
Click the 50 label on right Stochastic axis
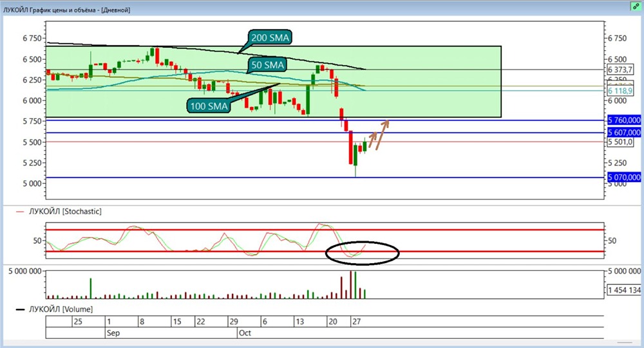pos(612,241)
